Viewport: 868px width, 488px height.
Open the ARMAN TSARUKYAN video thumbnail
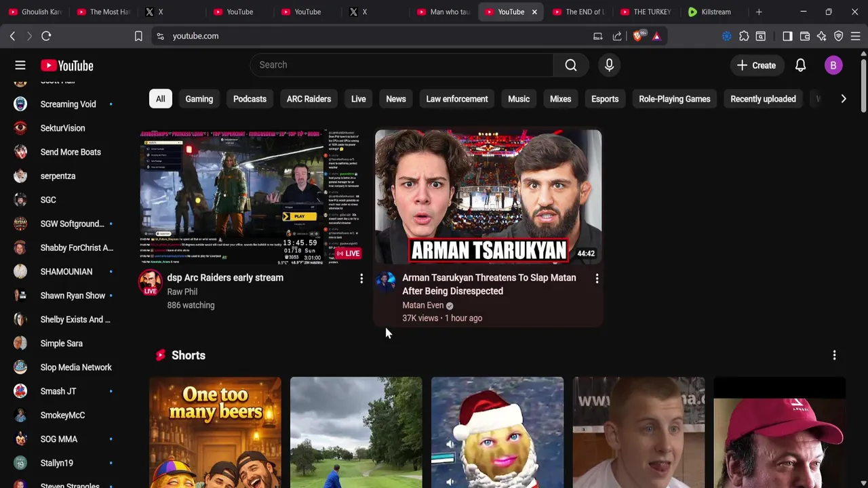coord(488,197)
